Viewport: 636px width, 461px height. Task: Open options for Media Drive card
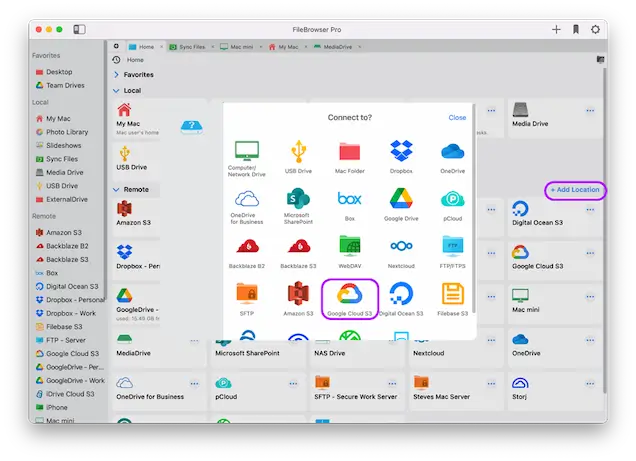click(x=590, y=110)
